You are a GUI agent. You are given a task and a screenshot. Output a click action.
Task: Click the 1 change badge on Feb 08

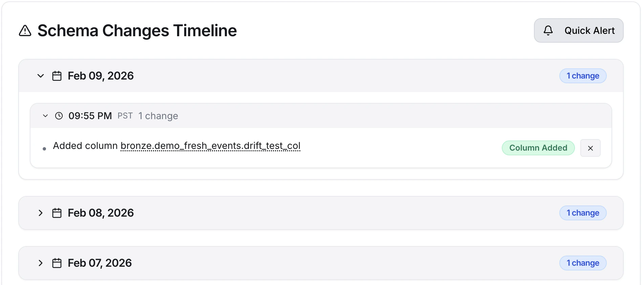(583, 213)
